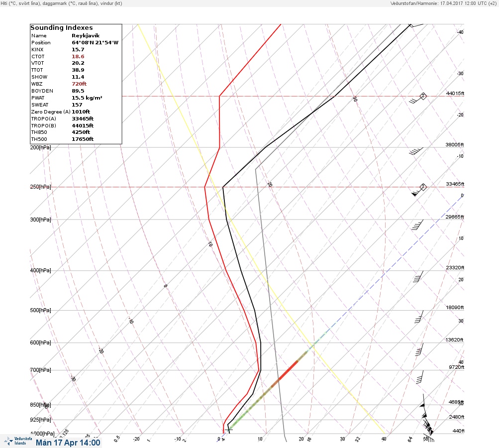Click the '925[hPa]' pressure label
499x448 pixels.
pyautogui.click(x=40, y=420)
